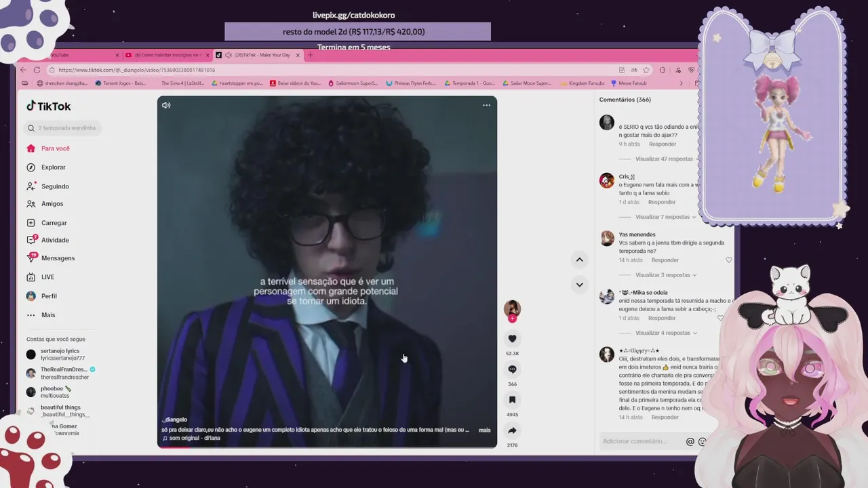868x488 pixels.
Task: Open phoebee followed account
Action: [x=50, y=392]
